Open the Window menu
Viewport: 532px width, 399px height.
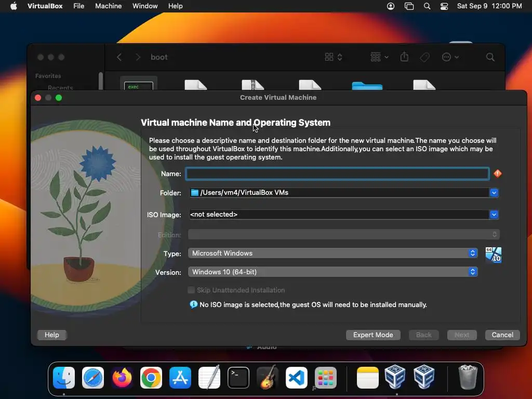(145, 6)
